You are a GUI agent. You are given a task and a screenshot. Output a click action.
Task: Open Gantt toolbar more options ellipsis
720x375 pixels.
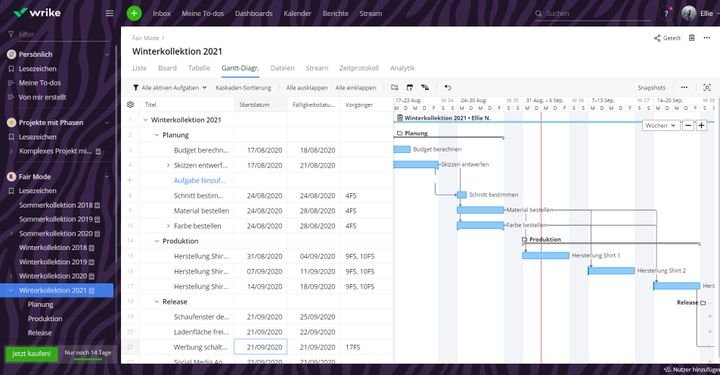[x=684, y=87]
